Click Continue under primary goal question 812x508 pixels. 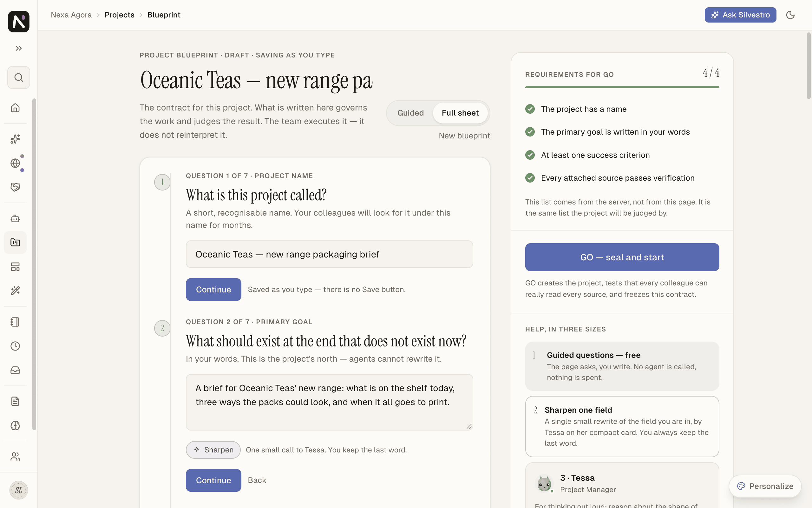213,480
